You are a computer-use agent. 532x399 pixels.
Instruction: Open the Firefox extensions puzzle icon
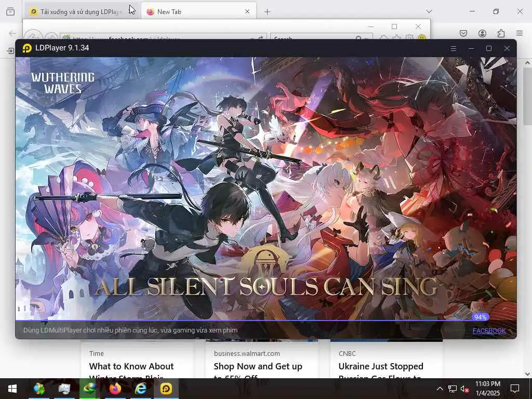(501, 33)
